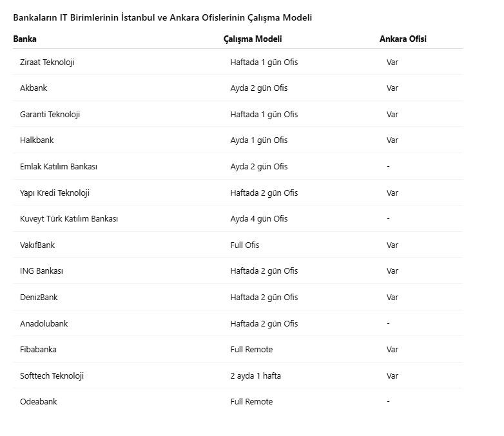Click the Akbank bank name cell
This screenshot has height=436, width=504.
point(34,88)
